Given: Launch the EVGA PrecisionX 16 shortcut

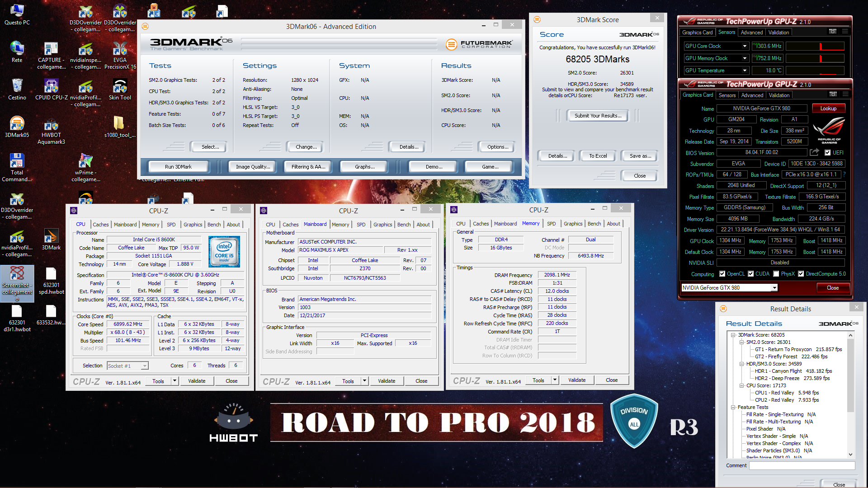Looking at the screenshot, I should coord(120,55).
